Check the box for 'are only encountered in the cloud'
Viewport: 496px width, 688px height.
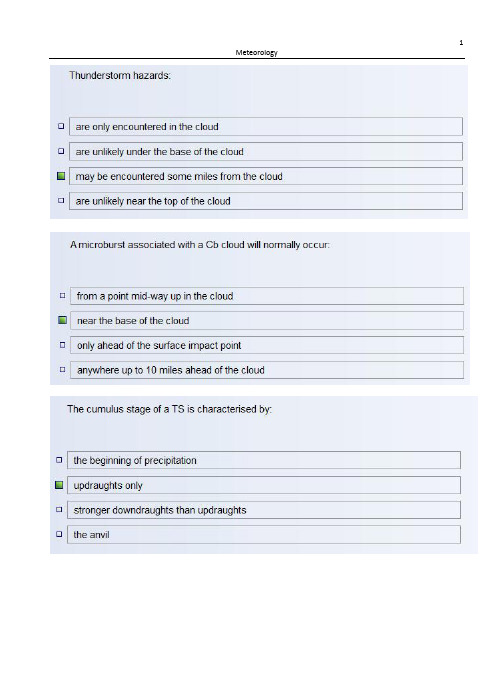pyautogui.click(x=61, y=126)
